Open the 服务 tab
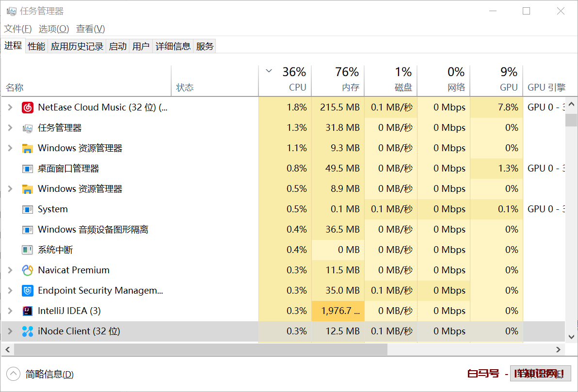 (x=204, y=45)
